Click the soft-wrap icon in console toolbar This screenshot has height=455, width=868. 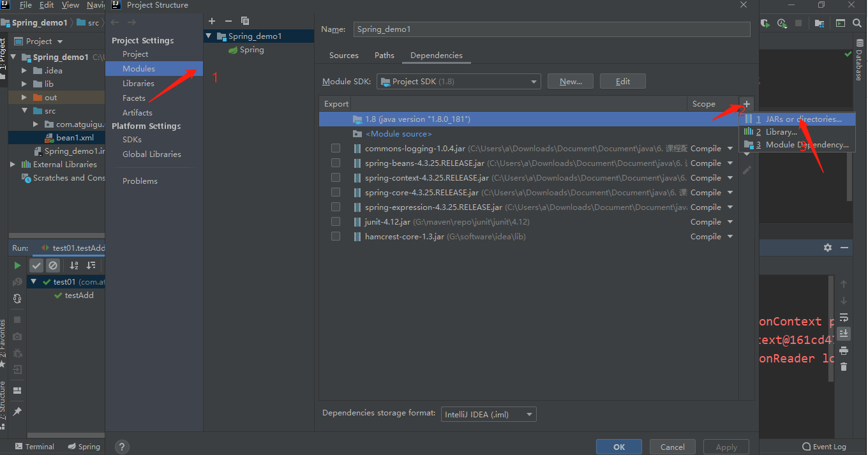click(x=844, y=317)
